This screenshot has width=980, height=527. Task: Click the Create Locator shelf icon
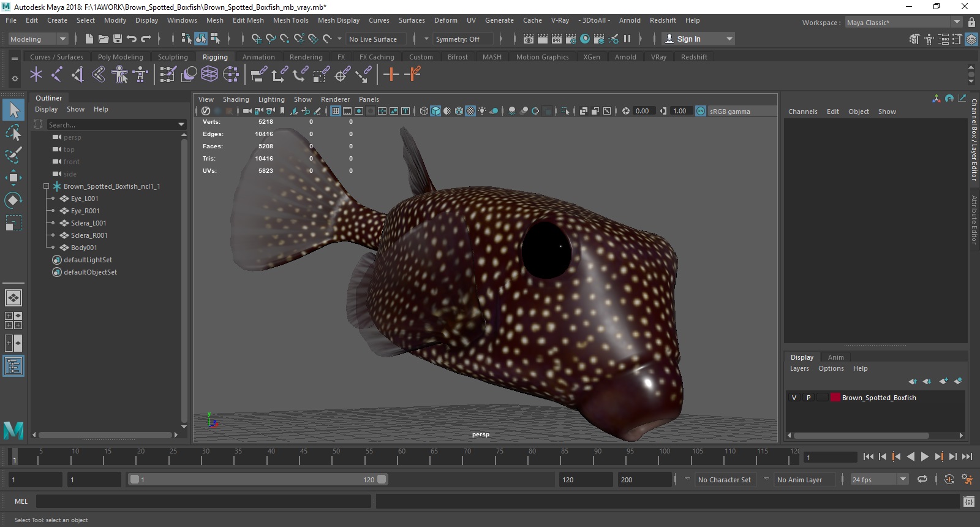[36, 75]
